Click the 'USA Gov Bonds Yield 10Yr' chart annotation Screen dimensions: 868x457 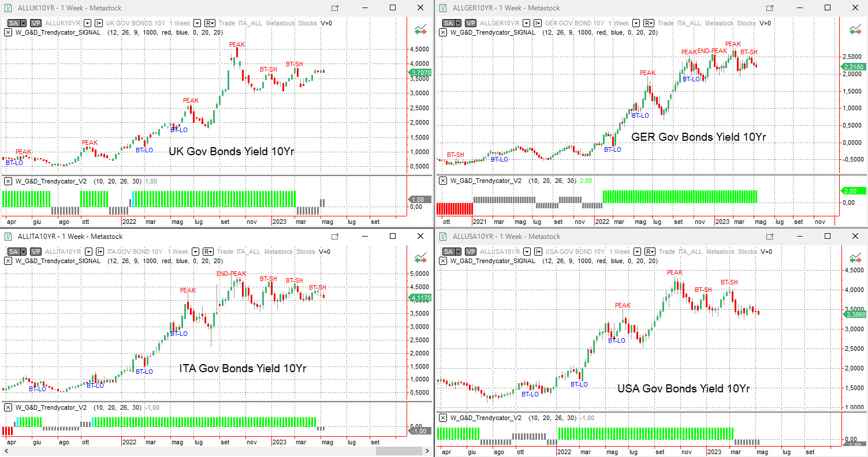(684, 389)
